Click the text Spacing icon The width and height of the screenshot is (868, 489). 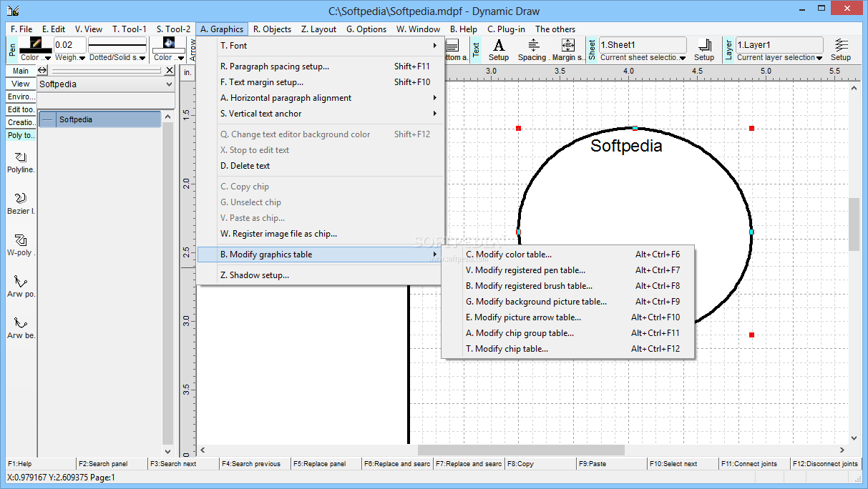pos(533,44)
